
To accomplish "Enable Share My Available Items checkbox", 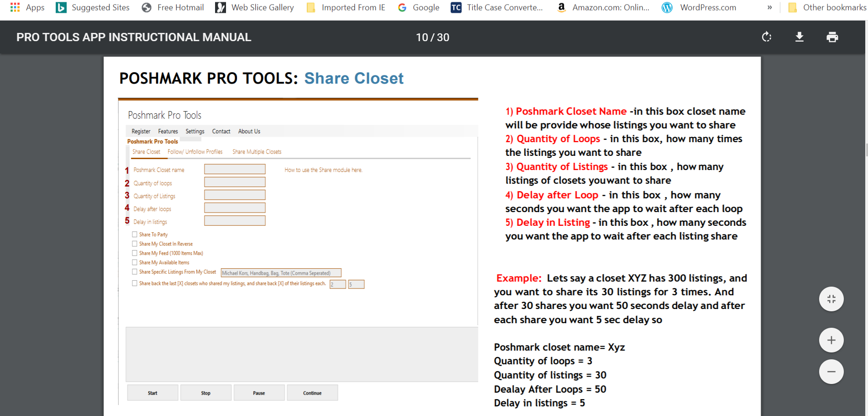I will pos(135,262).
